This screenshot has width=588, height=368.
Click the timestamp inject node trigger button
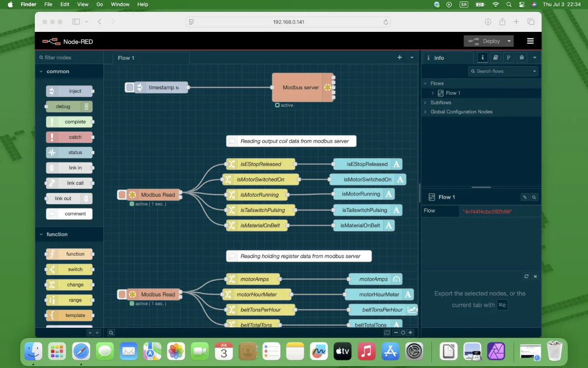pos(129,87)
